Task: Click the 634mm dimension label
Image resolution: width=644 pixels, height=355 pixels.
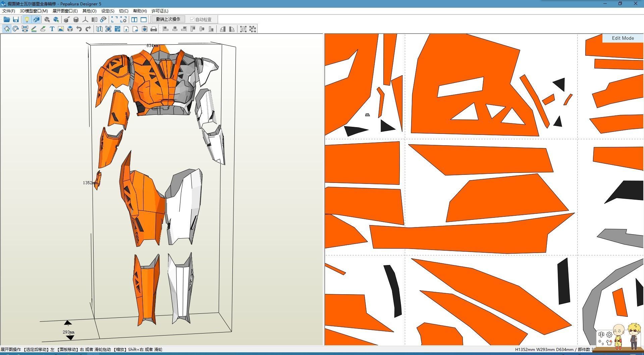Action: pos(152,46)
